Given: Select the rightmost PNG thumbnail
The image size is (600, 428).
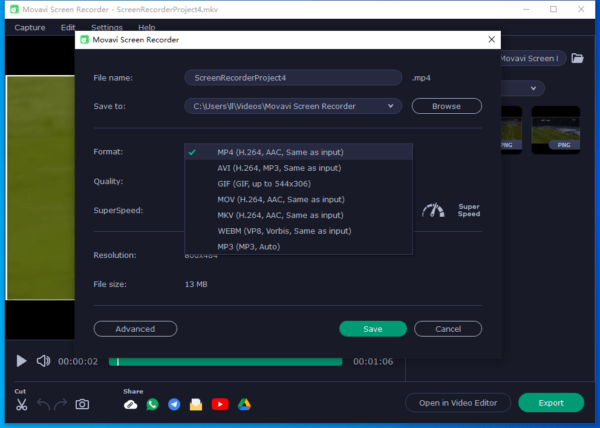Looking at the screenshot, I should 556,130.
